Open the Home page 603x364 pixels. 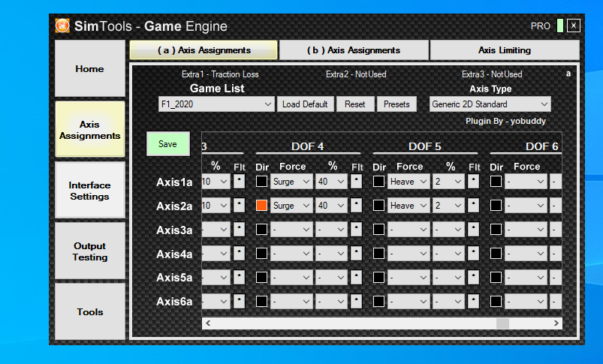click(90, 68)
